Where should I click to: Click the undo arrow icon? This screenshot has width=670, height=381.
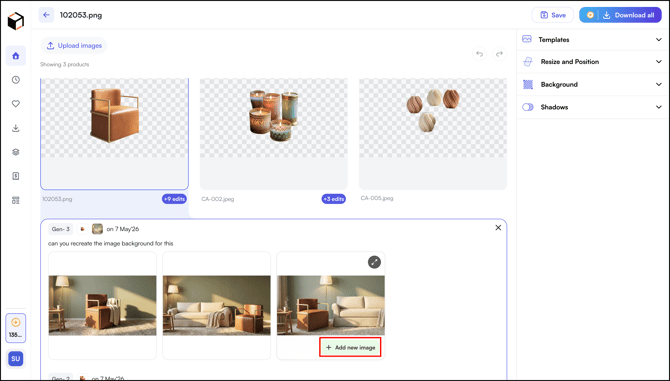(479, 54)
